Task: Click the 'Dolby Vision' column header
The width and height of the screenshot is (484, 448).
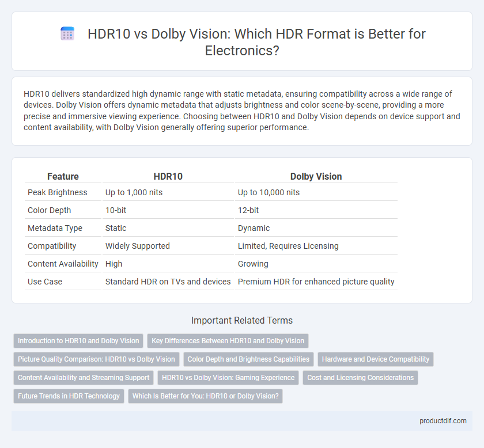Action: [x=316, y=176]
